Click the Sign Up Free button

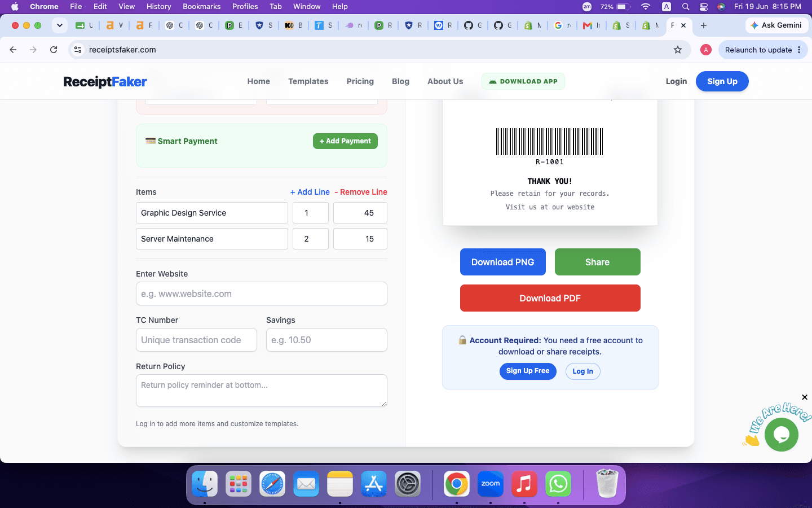point(528,371)
